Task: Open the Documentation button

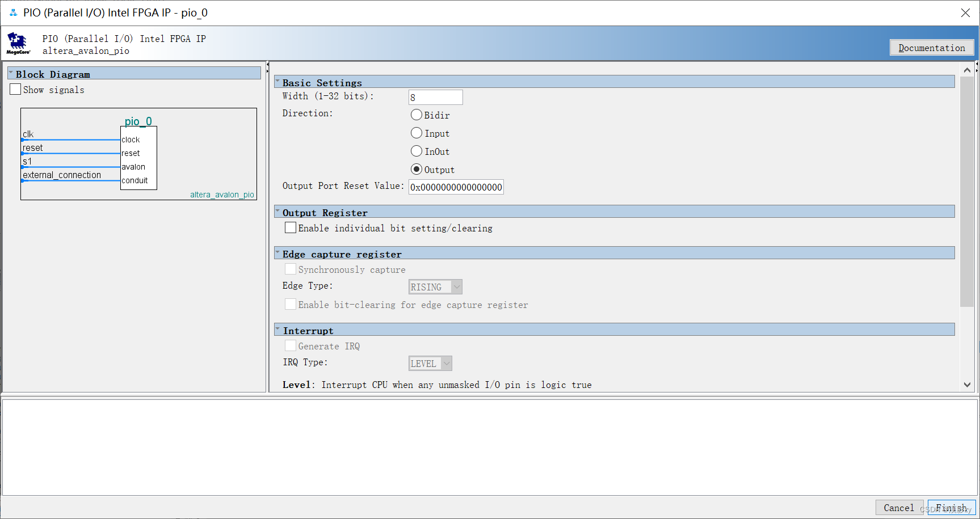Action: pyautogui.click(x=932, y=48)
